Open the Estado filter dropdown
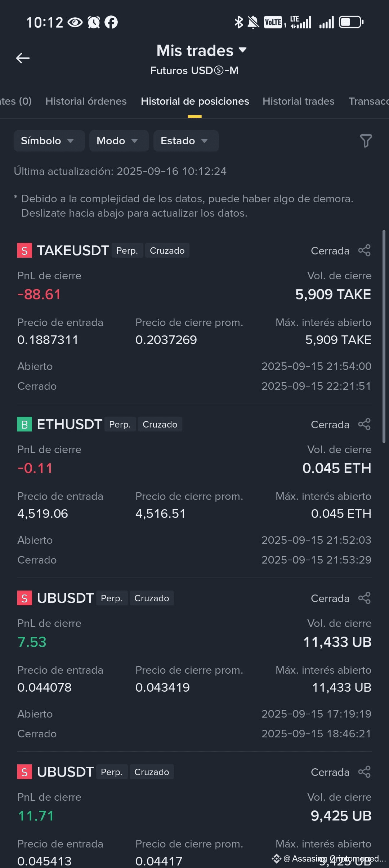Viewport: 389px width, 868px height. coord(186,141)
